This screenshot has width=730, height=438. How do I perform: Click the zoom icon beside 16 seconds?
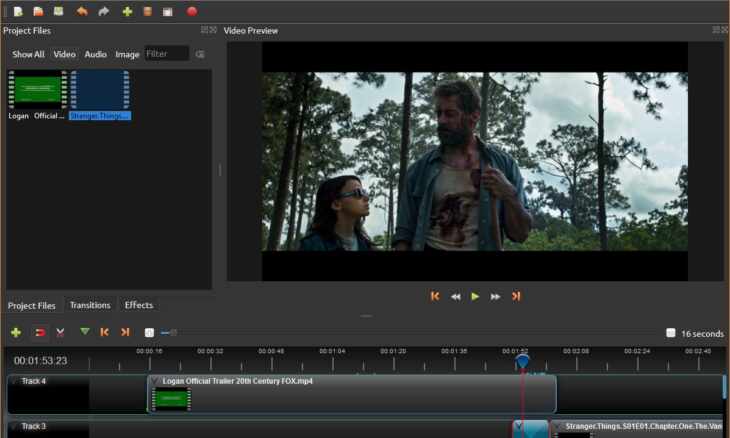pyautogui.click(x=670, y=333)
